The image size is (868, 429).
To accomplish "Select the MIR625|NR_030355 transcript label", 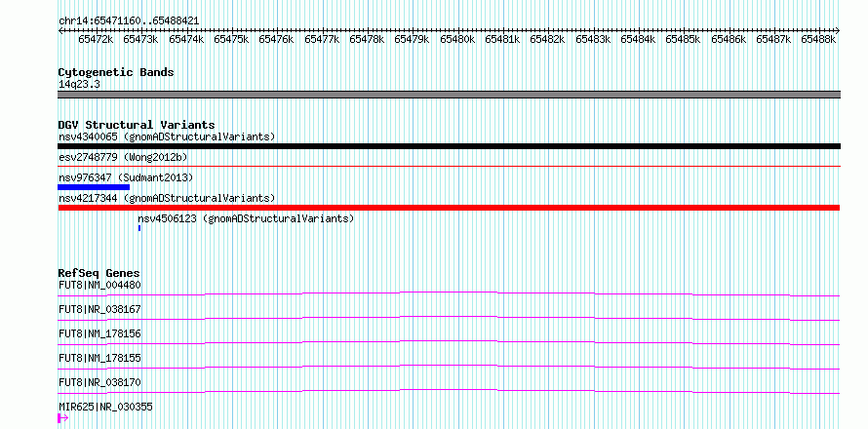I will [x=105, y=407].
